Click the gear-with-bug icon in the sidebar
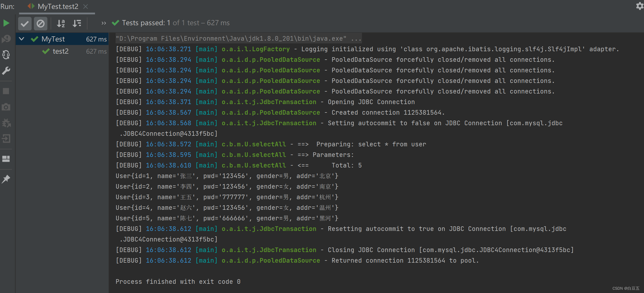Viewport: 644px width, 293px height. click(x=6, y=123)
